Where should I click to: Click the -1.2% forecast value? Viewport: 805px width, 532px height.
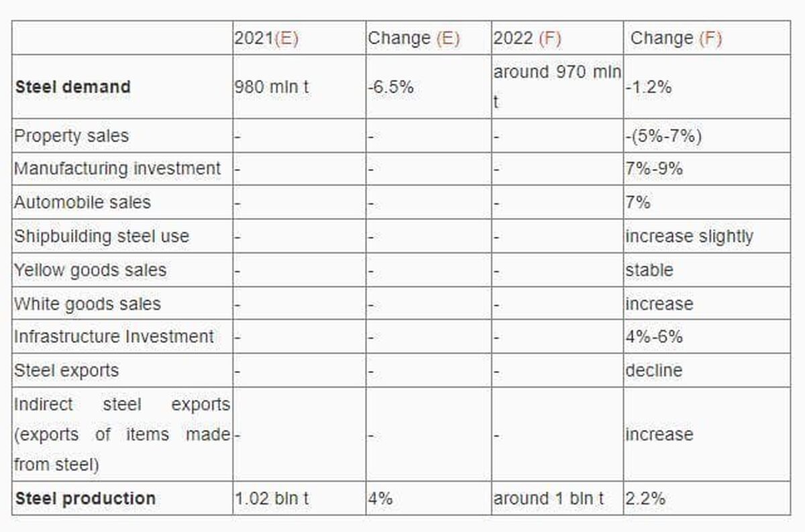click(x=648, y=87)
